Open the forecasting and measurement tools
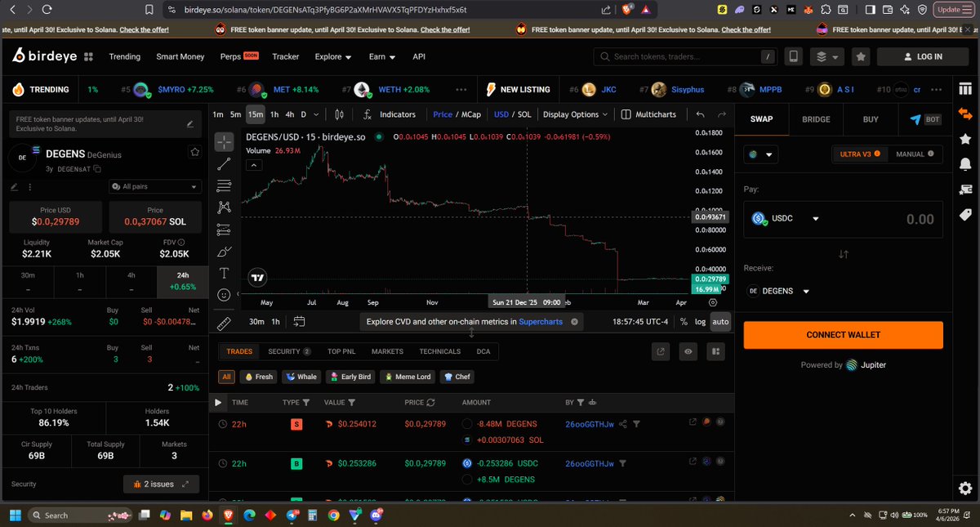Image resolution: width=980 pixels, height=527 pixels. [x=224, y=230]
